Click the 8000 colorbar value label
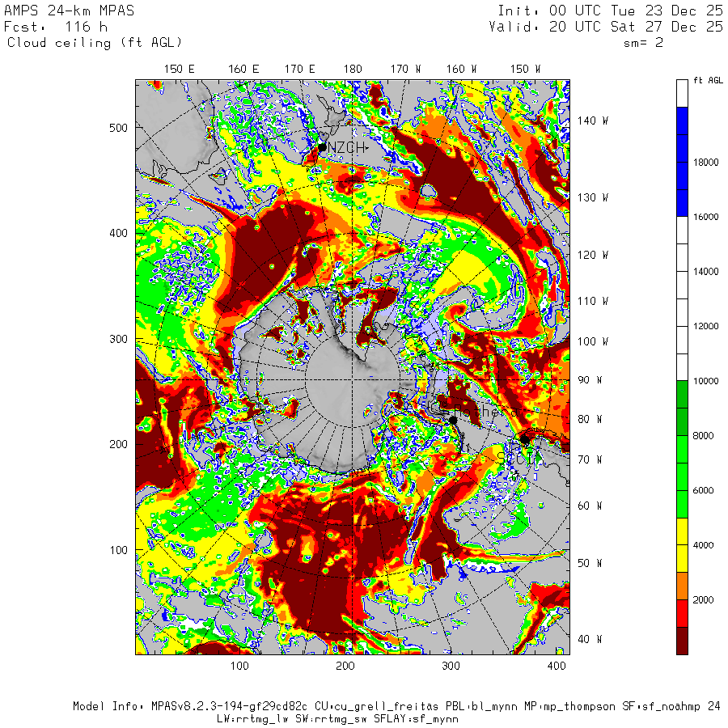Screen dimensions: 728x728 (x=704, y=435)
